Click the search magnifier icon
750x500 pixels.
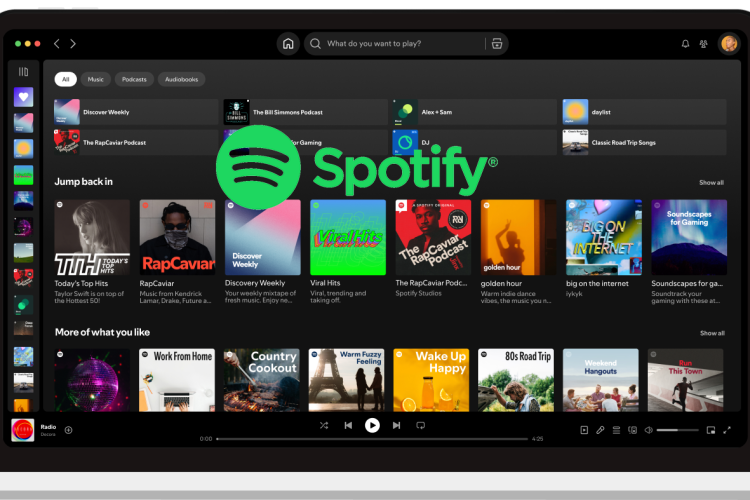(315, 44)
